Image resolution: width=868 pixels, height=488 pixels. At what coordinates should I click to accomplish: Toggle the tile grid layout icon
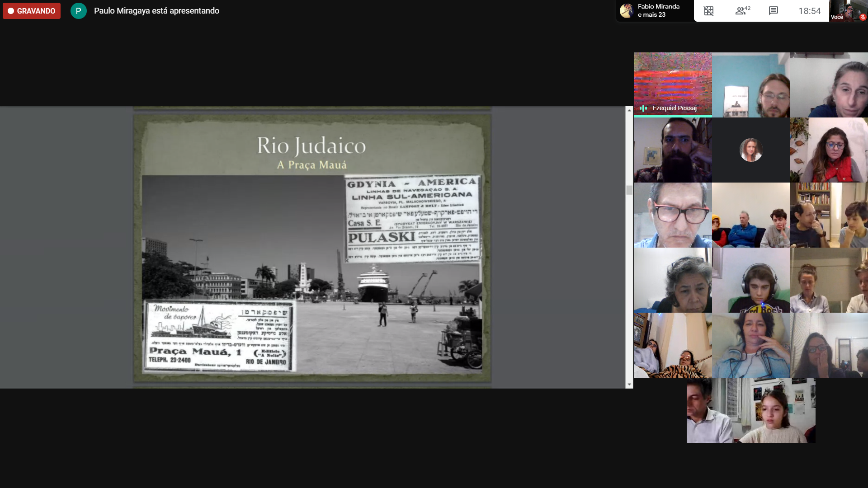coord(709,11)
